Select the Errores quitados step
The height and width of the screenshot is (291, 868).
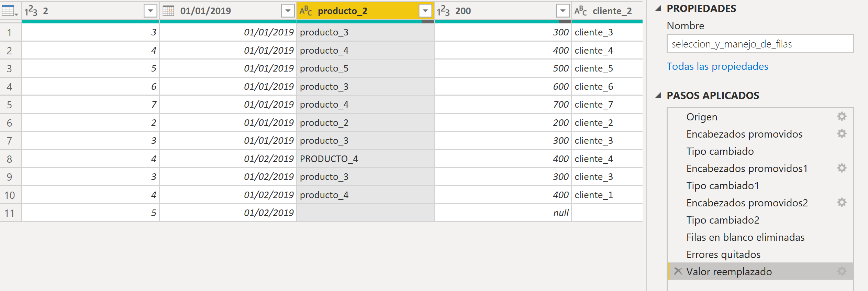(x=760, y=254)
